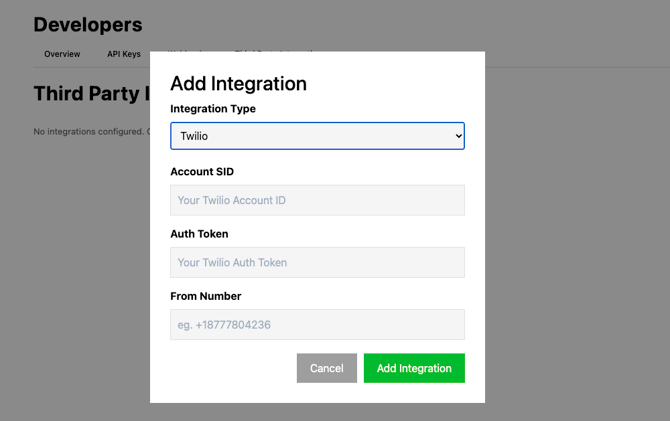Click the Account SID label
Viewport: 670px width, 421px height.
point(202,172)
